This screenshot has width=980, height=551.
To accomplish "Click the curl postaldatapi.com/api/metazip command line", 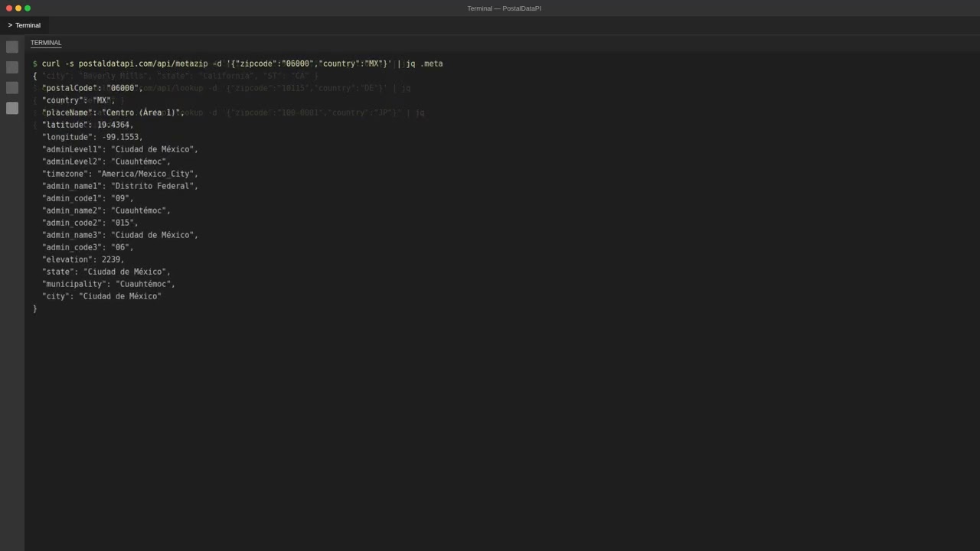I will [x=238, y=64].
